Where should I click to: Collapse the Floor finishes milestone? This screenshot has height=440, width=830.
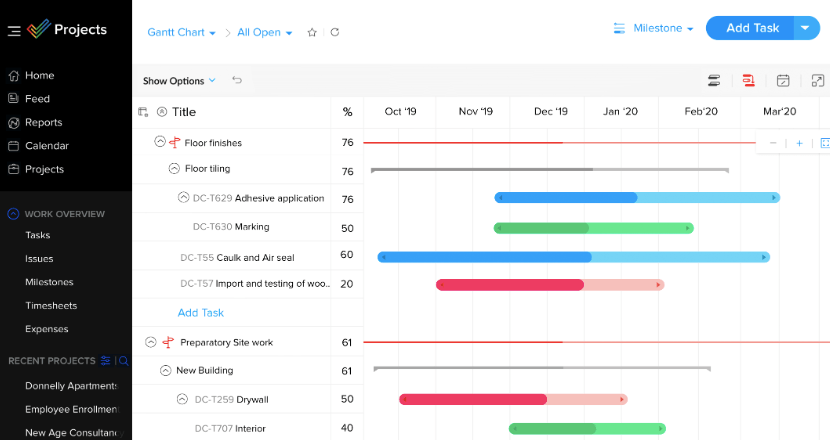[159, 142]
